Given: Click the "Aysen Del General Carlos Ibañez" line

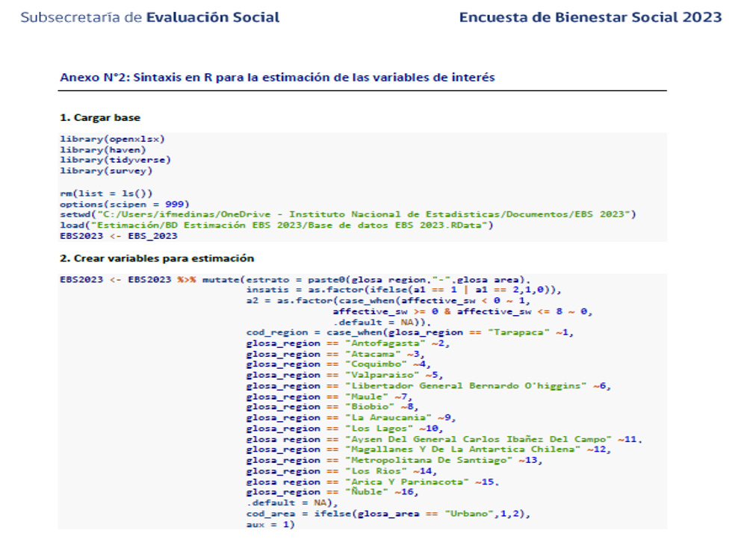Looking at the screenshot, I should 444,439.
